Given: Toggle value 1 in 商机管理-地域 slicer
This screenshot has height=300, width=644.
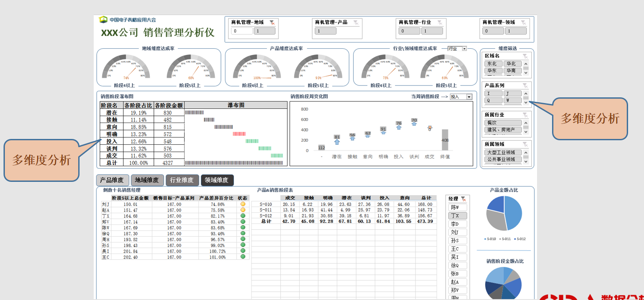Looking at the screenshot, I should pyautogui.click(x=264, y=31).
